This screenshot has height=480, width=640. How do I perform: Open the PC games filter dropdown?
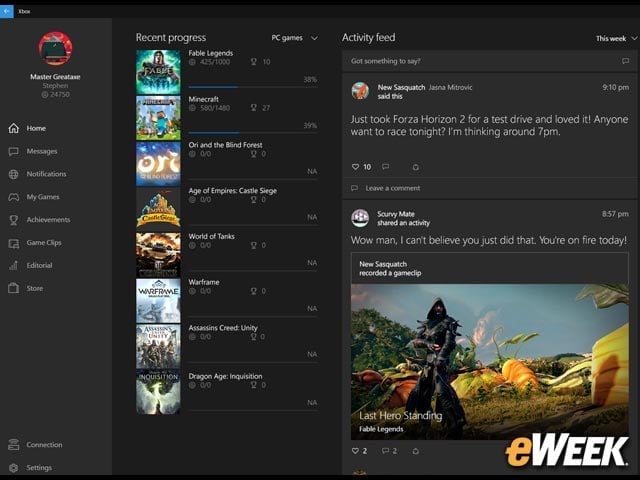tap(294, 38)
